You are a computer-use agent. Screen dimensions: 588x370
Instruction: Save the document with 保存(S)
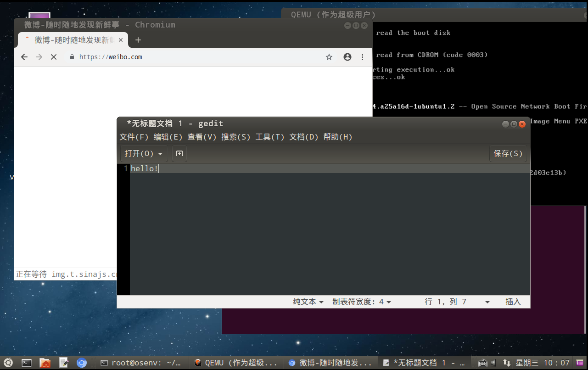coord(508,153)
